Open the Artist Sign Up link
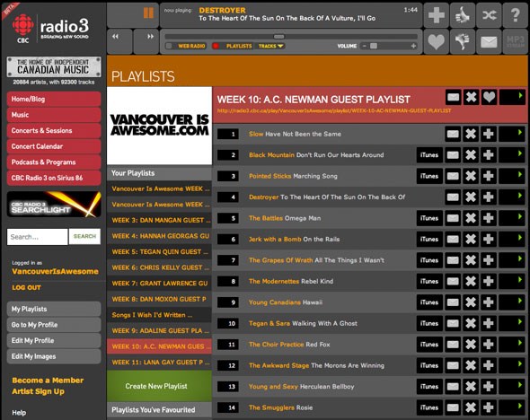 click(39, 391)
